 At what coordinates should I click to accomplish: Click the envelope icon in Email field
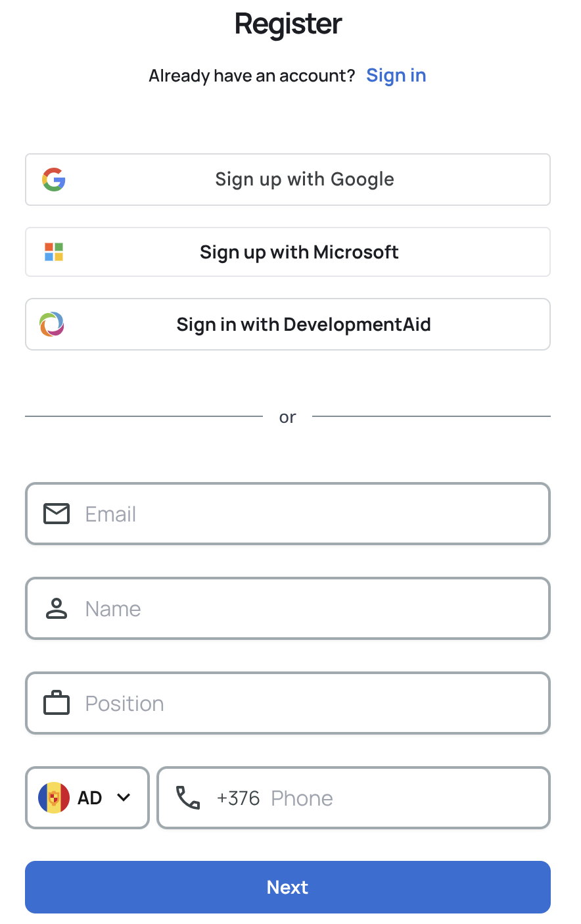tap(57, 514)
